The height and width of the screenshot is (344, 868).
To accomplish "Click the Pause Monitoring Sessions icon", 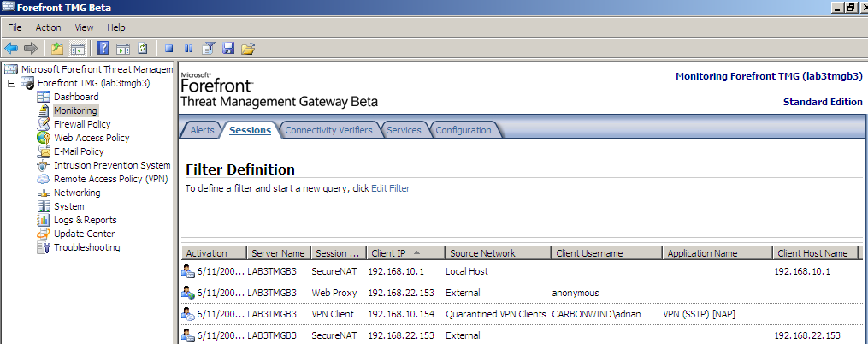I will pyautogui.click(x=189, y=49).
